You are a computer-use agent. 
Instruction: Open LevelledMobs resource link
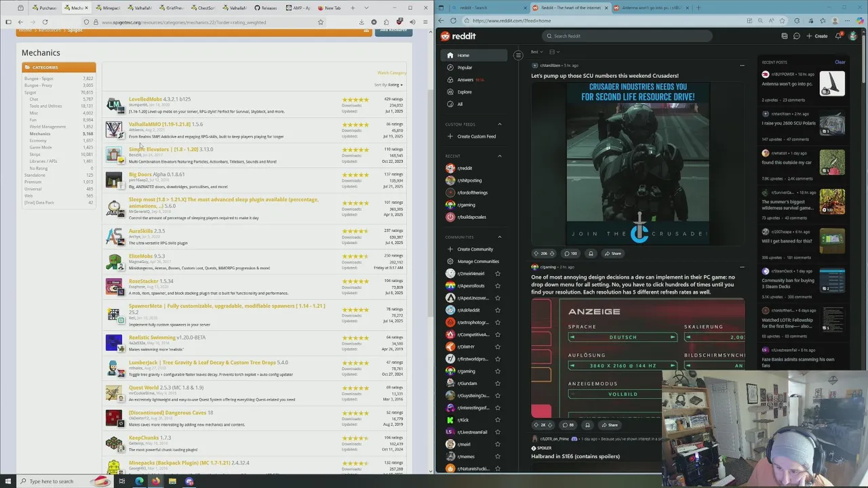(x=145, y=100)
